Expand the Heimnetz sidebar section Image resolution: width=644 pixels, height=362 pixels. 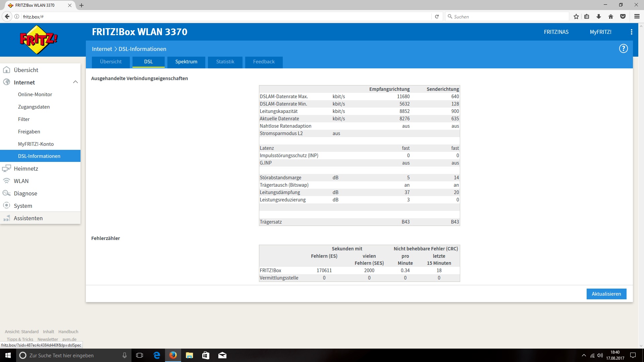point(26,169)
